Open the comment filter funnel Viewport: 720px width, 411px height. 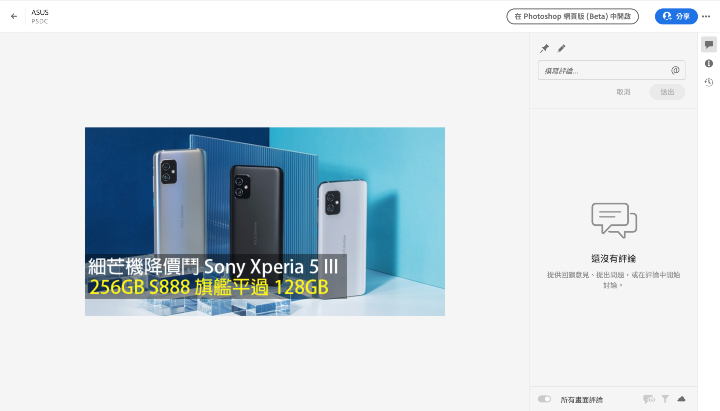[x=665, y=399]
